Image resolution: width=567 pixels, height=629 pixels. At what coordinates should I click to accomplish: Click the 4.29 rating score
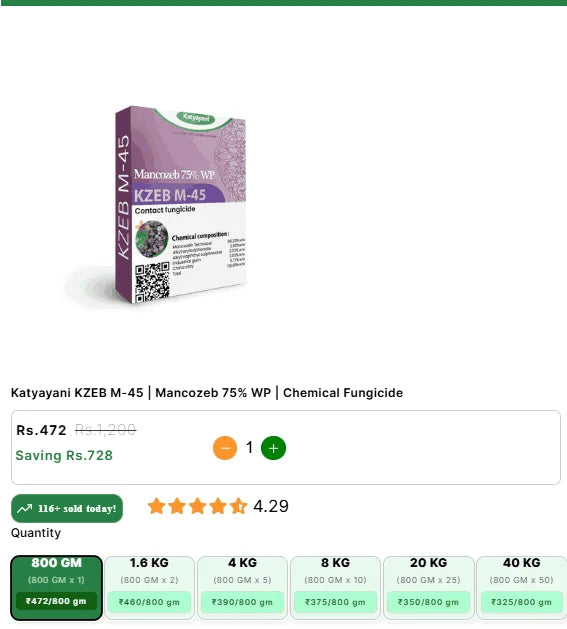[271, 506]
